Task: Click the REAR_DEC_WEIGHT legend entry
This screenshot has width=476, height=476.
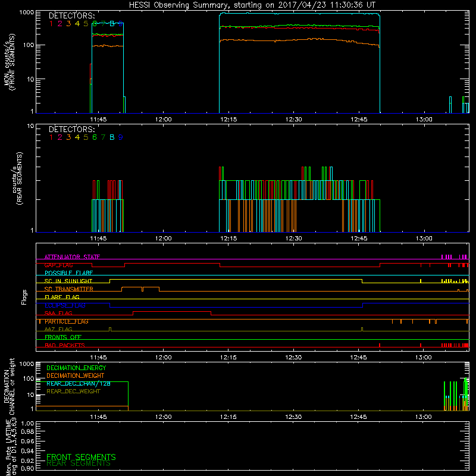Action: click(73, 392)
